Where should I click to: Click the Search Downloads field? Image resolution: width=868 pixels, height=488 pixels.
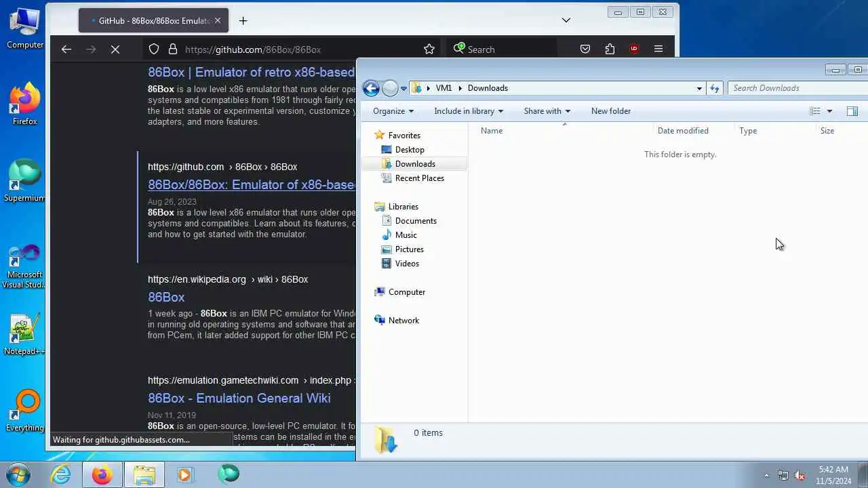point(797,88)
